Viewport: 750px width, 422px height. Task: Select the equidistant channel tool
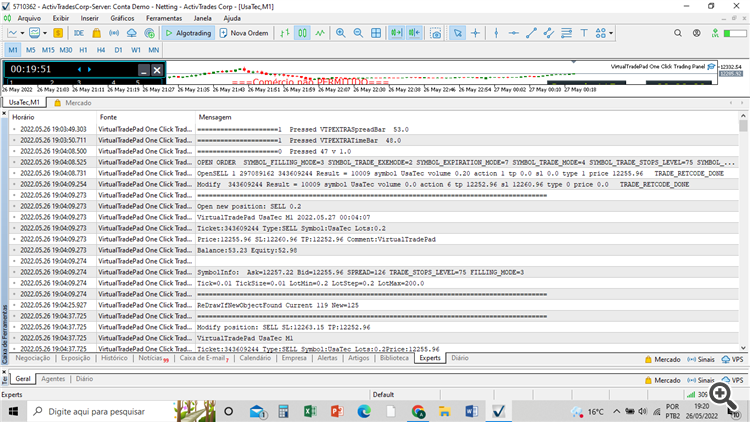click(x=549, y=33)
